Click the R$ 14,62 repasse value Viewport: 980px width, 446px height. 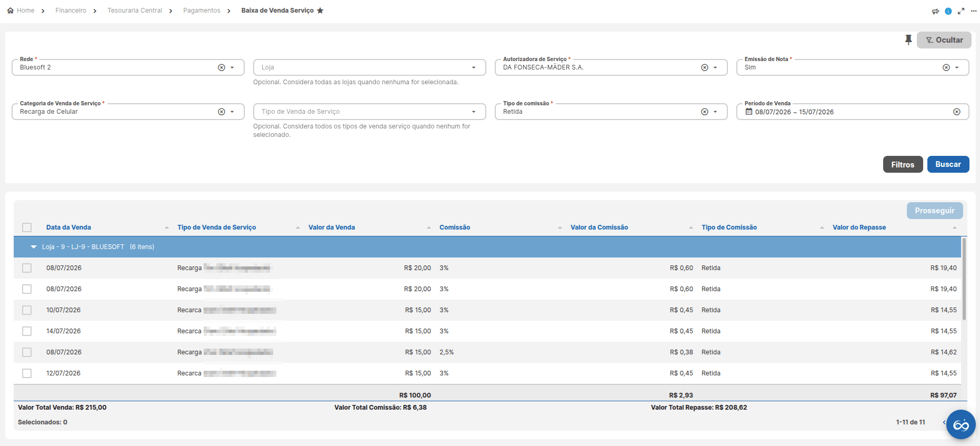pyautogui.click(x=944, y=352)
